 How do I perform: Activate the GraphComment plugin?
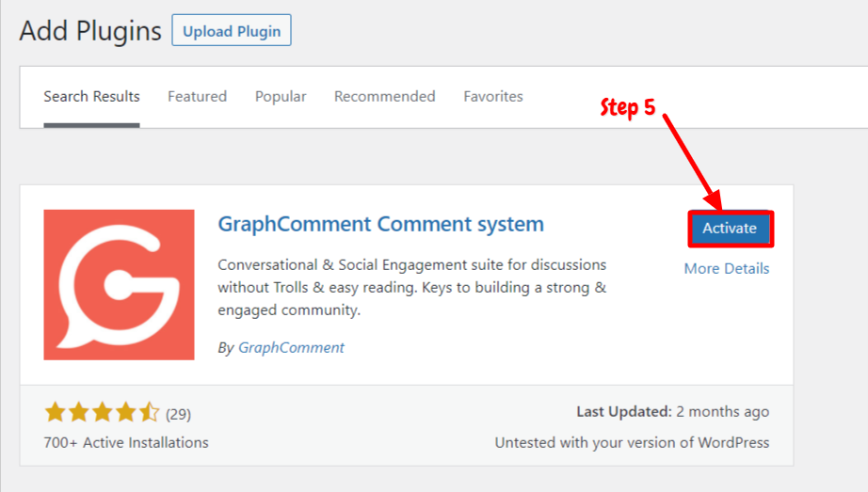[x=730, y=228]
